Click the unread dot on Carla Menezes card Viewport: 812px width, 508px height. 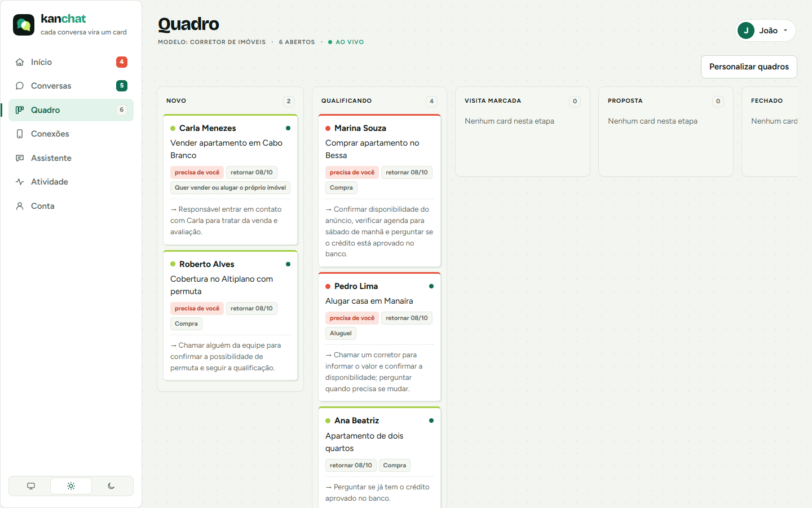[288, 128]
